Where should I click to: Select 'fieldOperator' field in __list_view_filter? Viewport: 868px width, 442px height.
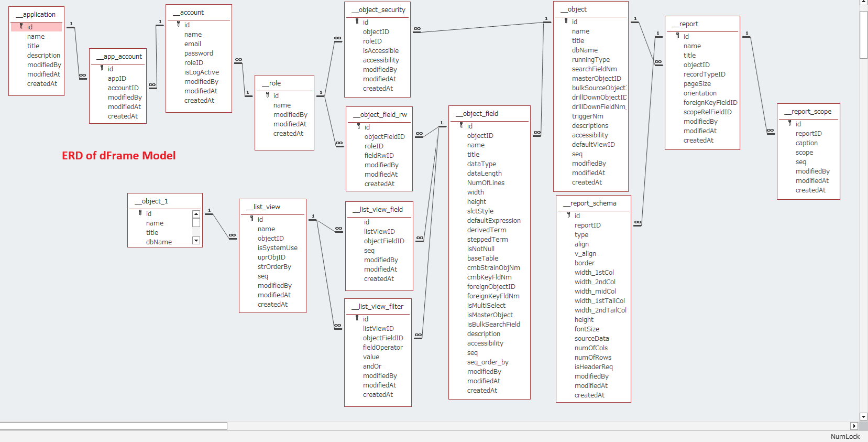pyautogui.click(x=382, y=347)
